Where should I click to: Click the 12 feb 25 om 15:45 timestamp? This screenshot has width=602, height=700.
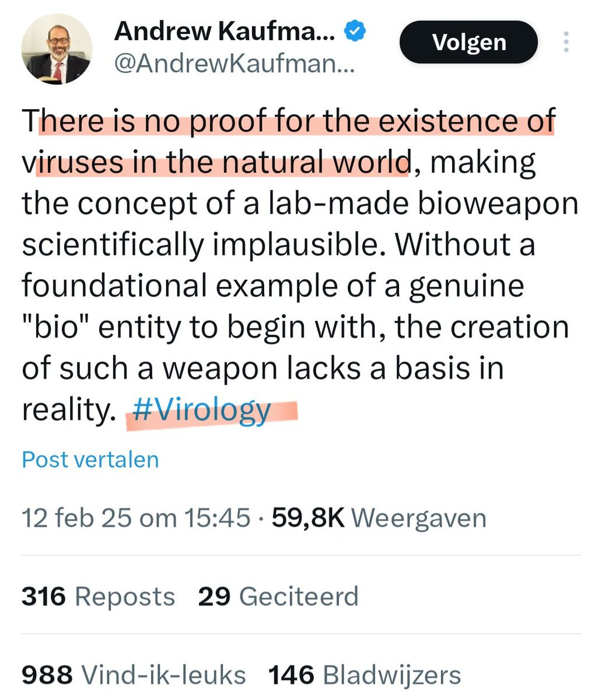tap(136, 518)
